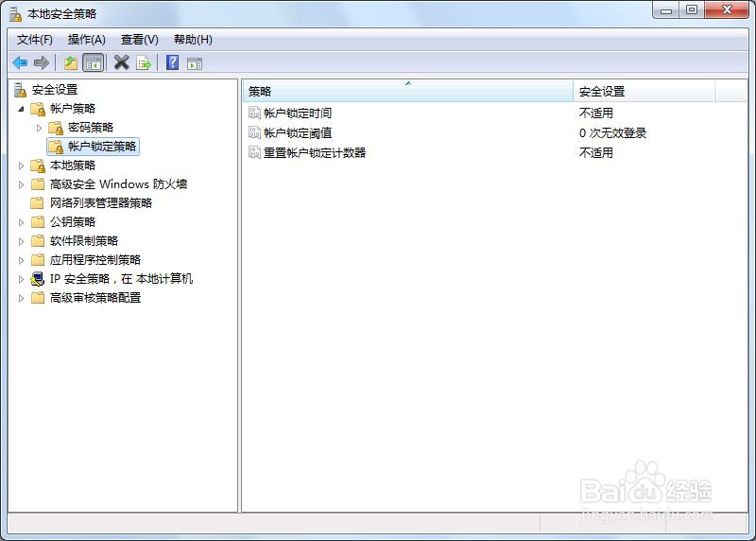
Task: Click the 本地策略 folder icon
Action: [38, 166]
